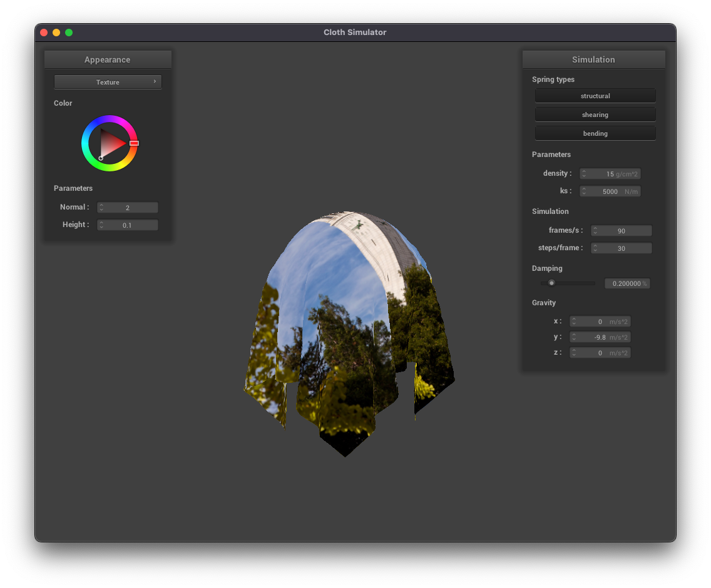Click the ks stepper arrows
The image size is (711, 588).
(584, 191)
